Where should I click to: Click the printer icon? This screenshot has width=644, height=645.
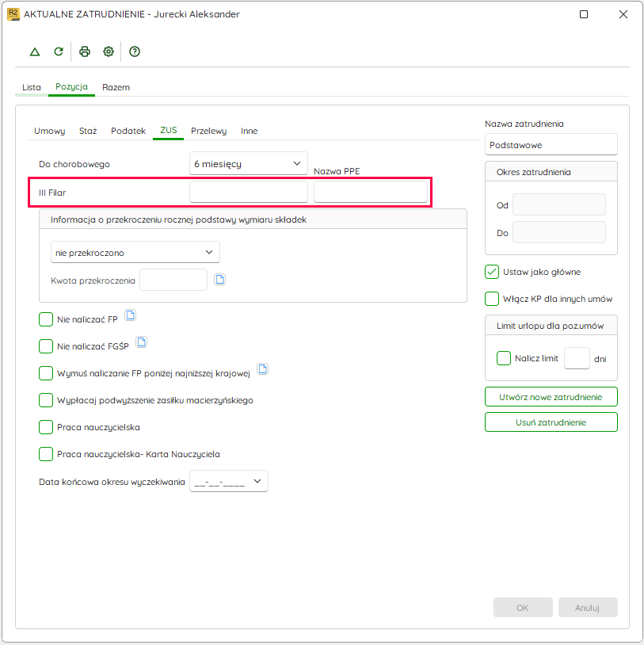[85, 52]
